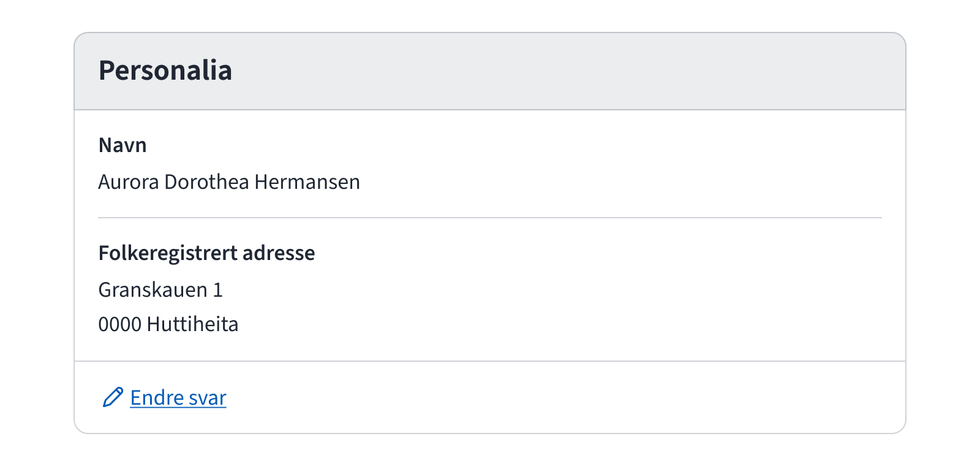Click the Navn field label
Image resolution: width=980 pixels, height=466 pixels.
(x=122, y=145)
